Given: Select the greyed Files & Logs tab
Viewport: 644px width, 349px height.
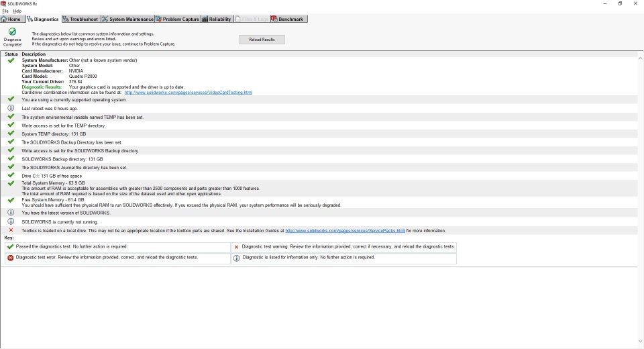Looking at the screenshot, I should (252, 19).
